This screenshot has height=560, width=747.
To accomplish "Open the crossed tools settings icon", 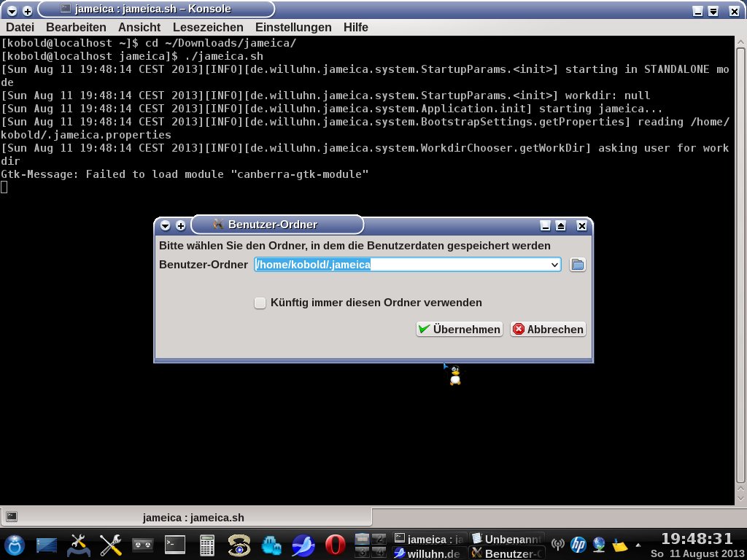I will pos(111,545).
